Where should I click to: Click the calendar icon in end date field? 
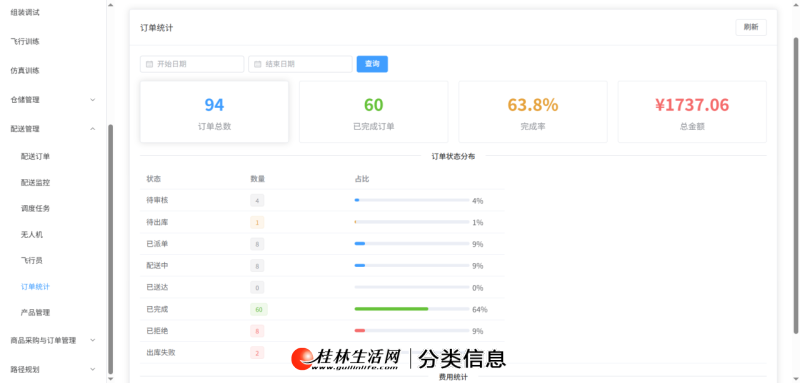[x=258, y=64]
